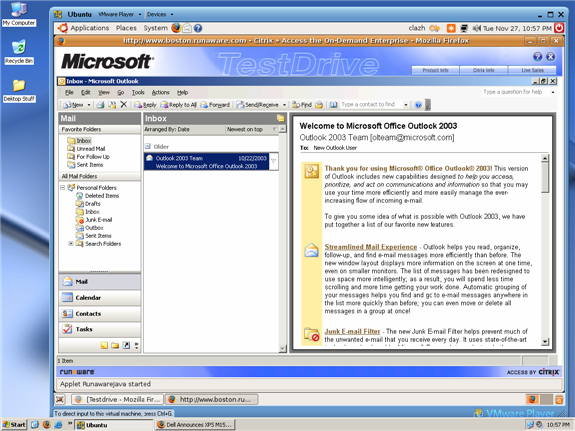Open the Address Book icon
575x431 pixels.
pos(333,105)
